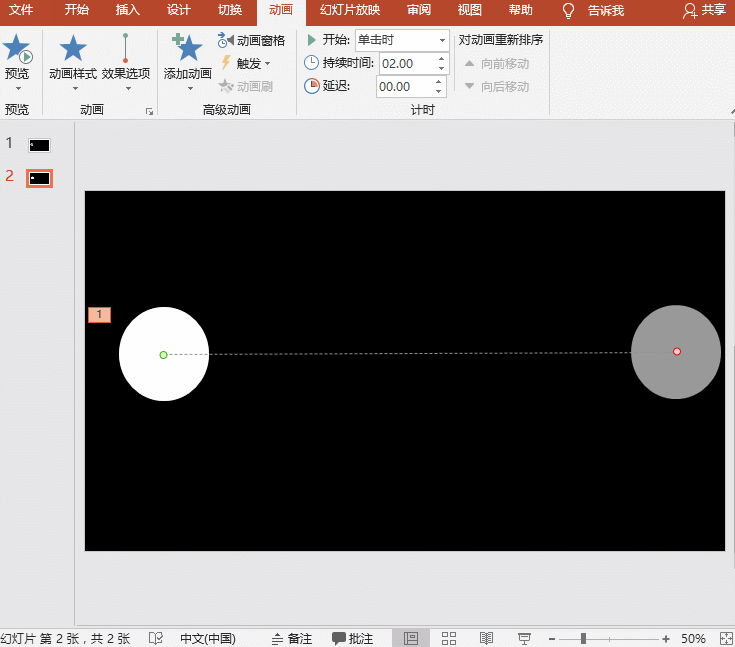The width and height of the screenshot is (735, 647).
Task: Click the animation order tag 1
Action: [99, 315]
